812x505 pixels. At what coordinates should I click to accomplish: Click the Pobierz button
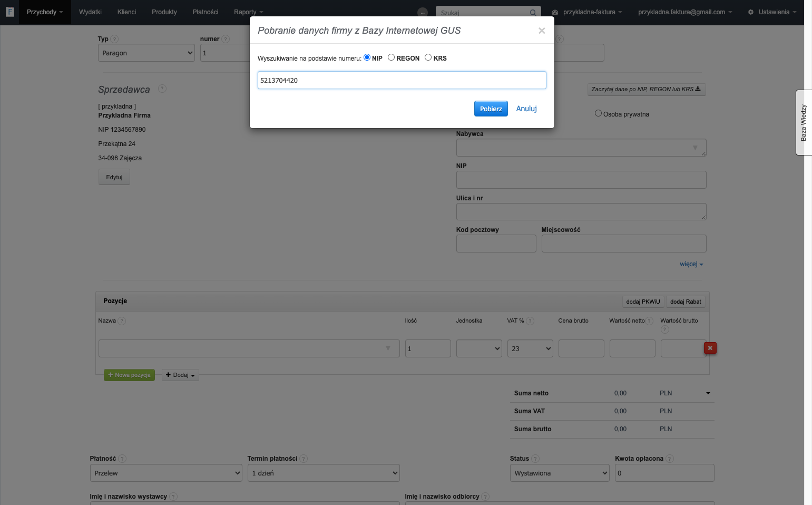pyautogui.click(x=491, y=109)
